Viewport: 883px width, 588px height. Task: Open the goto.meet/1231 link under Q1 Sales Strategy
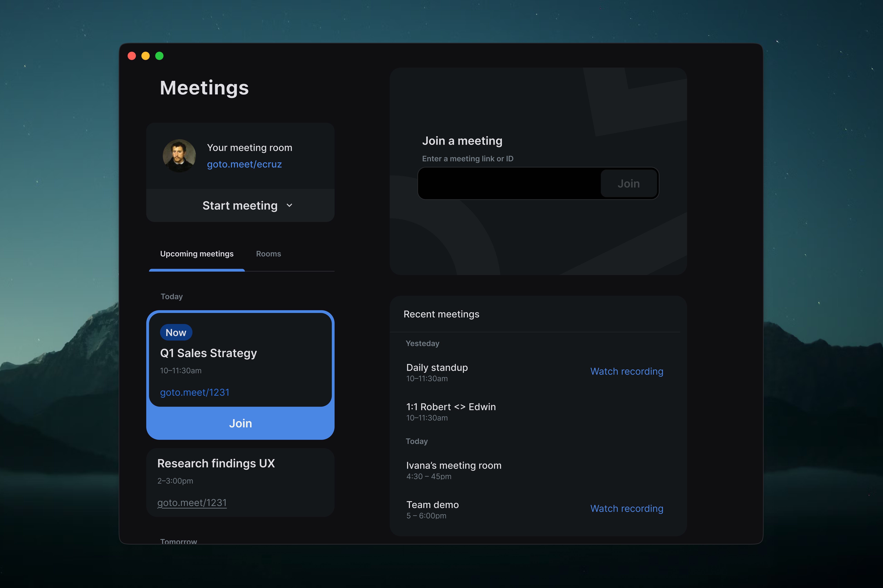tap(195, 392)
